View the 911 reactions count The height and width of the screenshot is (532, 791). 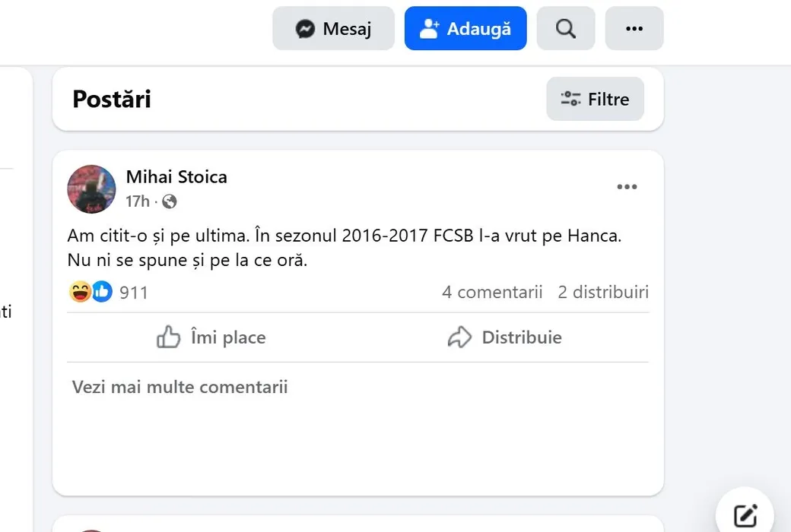pos(134,293)
